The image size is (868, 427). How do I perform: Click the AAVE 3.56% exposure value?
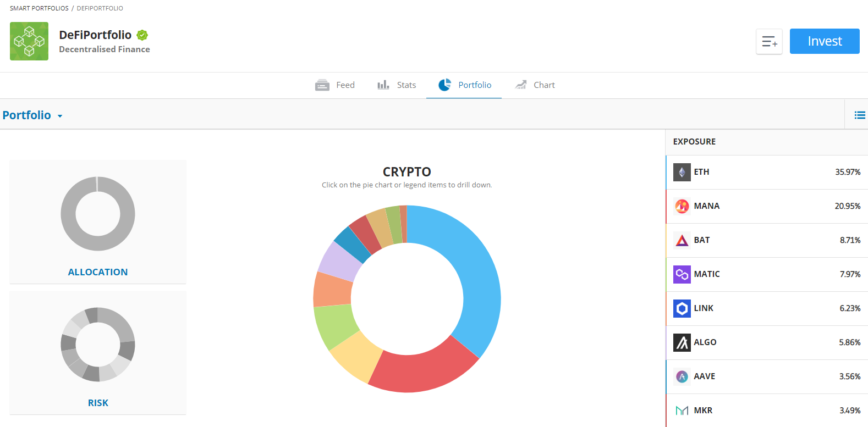coord(850,376)
